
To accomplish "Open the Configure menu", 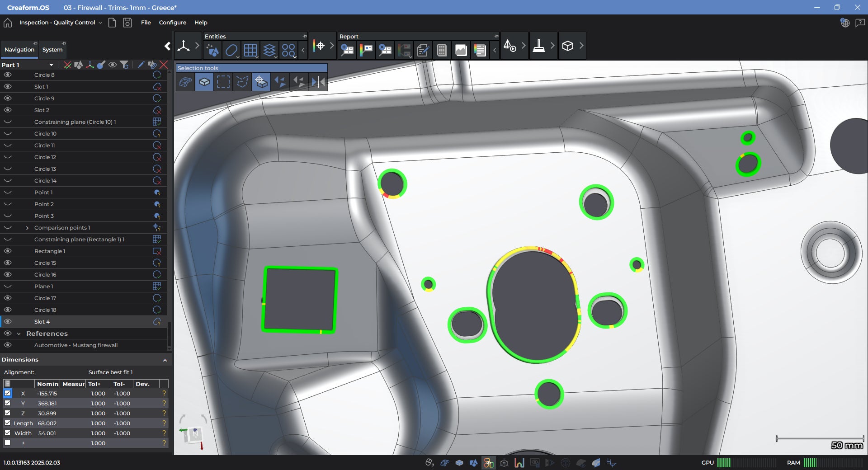I will coord(172,23).
